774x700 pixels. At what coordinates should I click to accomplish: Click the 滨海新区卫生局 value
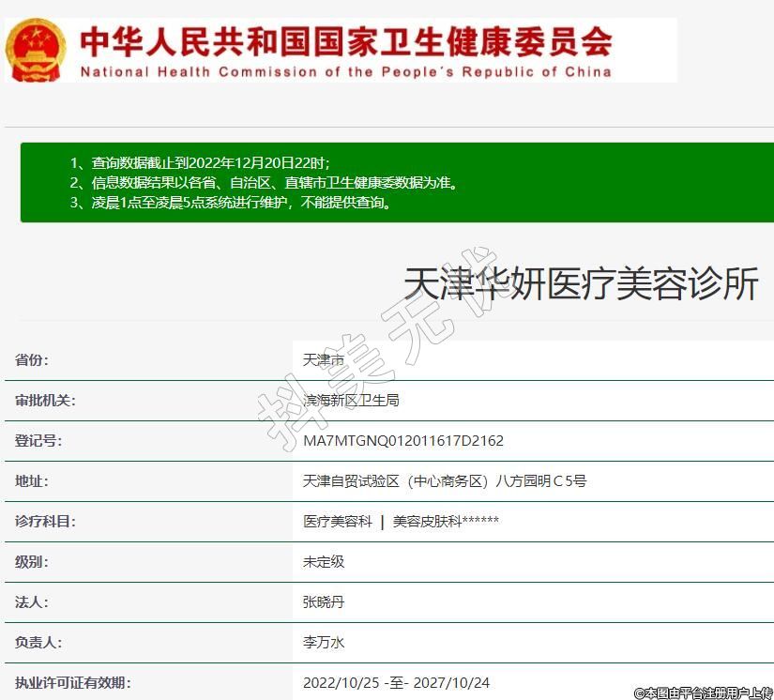coord(352,401)
